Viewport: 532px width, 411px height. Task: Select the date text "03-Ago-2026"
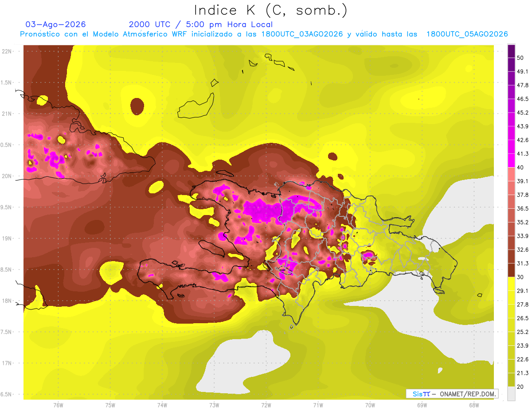click(56, 24)
